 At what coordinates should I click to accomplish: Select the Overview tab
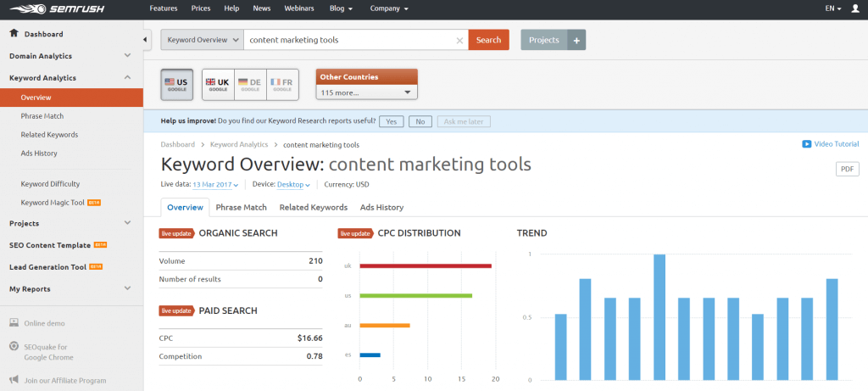[186, 207]
